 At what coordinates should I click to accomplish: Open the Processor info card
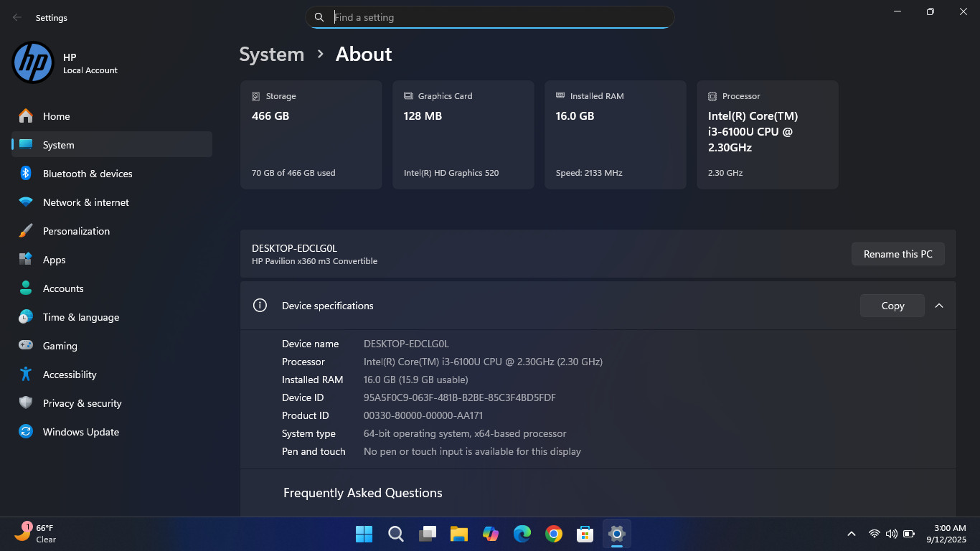pyautogui.click(x=768, y=135)
